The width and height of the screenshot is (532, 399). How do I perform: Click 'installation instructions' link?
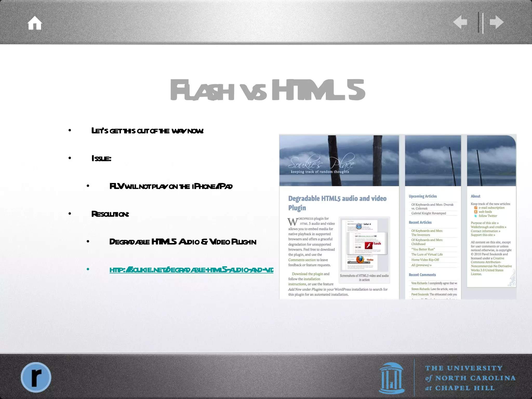(304, 282)
